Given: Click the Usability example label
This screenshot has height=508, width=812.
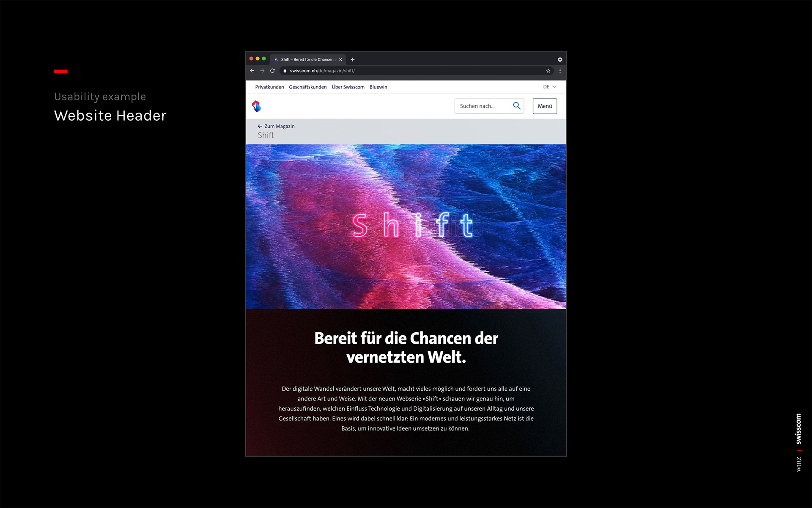Looking at the screenshot, I should click(100, 97).
